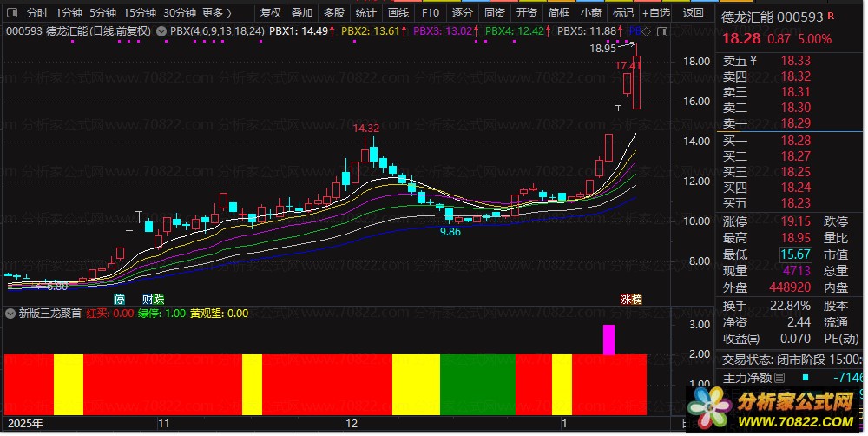
Task: Click 叠加 overlay toolbar button
Action: coord(302,12)
